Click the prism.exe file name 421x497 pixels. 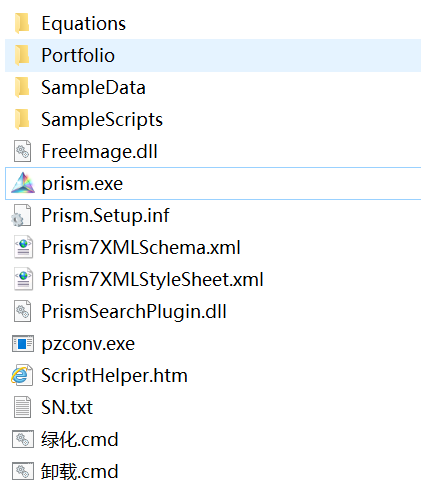[82, 184]
